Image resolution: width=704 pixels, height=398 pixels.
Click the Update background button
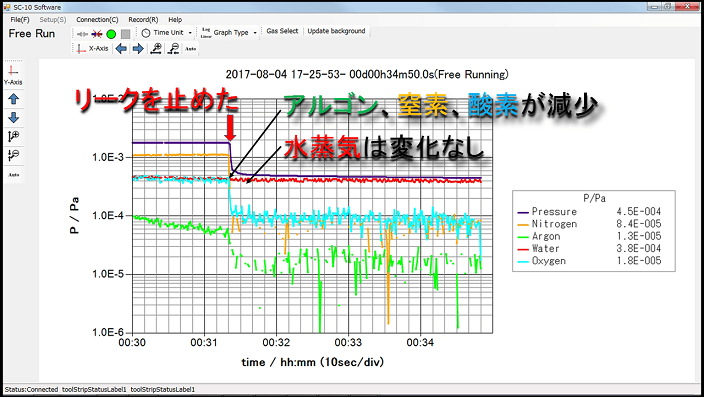336,31
